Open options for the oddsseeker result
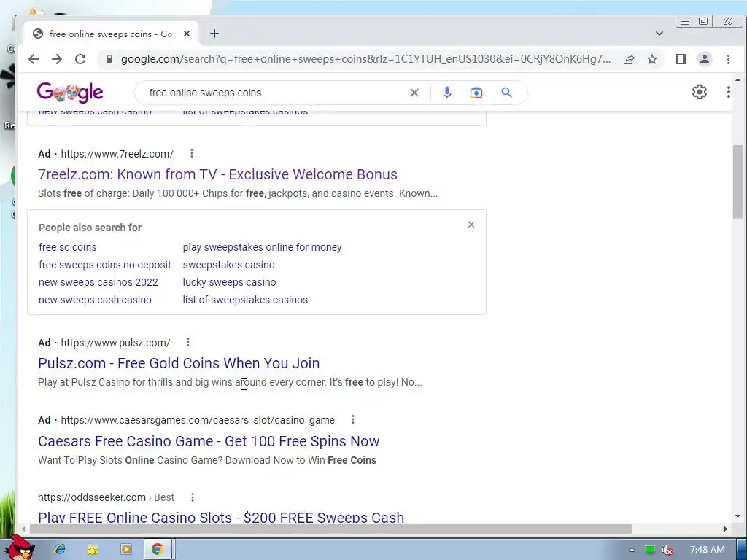This screenshot has width=747, height=560. click(x=193, y=497)
